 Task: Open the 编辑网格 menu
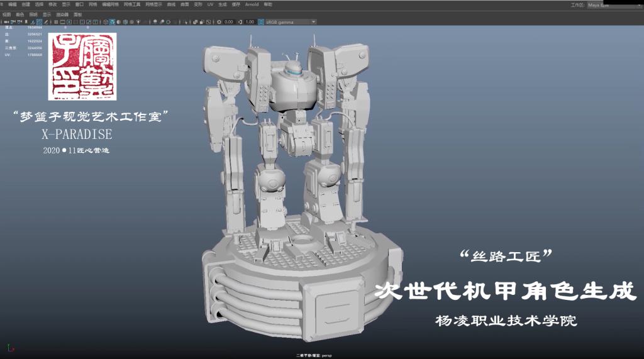[111, 4]
